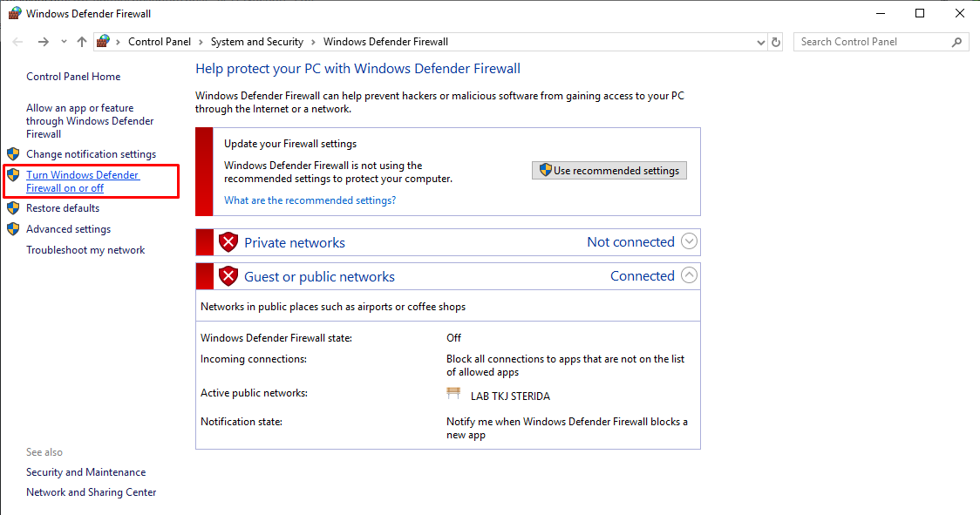The width and height of the screenshot is (980, 515).
Task: Open address bar history dropdown
Action: click(x=760, y=43)
